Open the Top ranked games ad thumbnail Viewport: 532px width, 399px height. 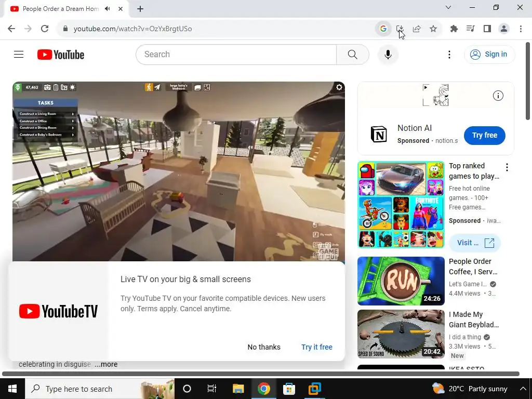point(401,205)
